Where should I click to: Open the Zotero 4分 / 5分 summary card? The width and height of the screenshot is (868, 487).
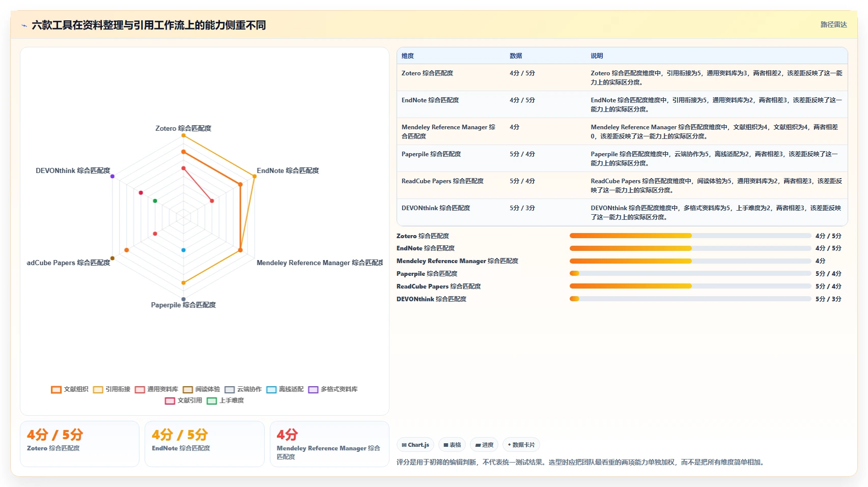[x=79, y=444]
